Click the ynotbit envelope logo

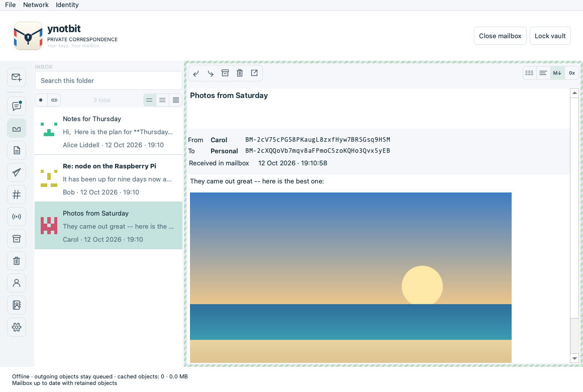(28, 36)
